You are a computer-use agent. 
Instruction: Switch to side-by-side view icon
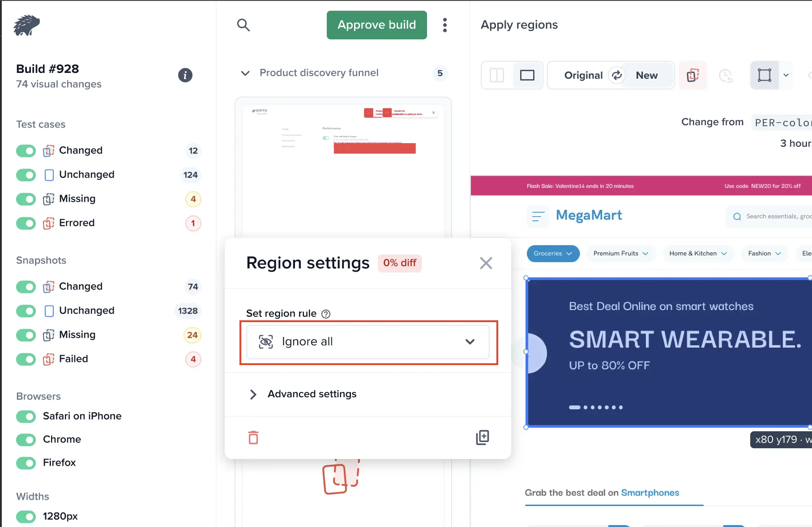[497, 75]
